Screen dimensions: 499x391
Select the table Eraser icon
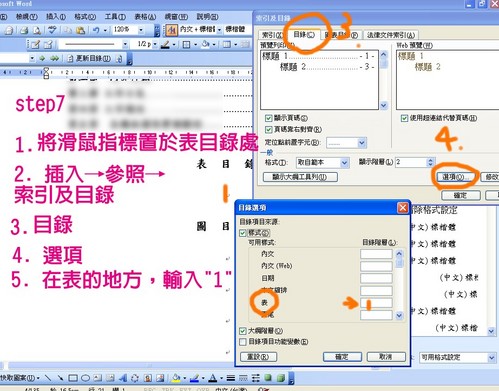[x=48, y=44]
